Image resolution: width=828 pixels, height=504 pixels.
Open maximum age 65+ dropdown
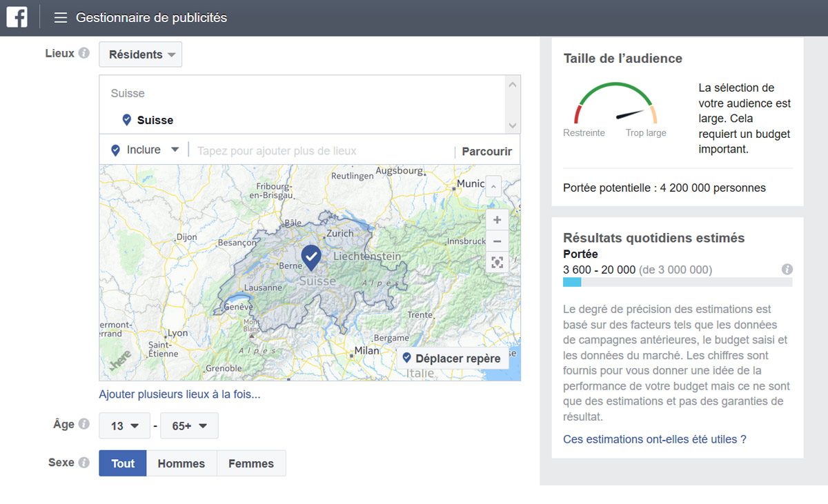pos(189,426)
